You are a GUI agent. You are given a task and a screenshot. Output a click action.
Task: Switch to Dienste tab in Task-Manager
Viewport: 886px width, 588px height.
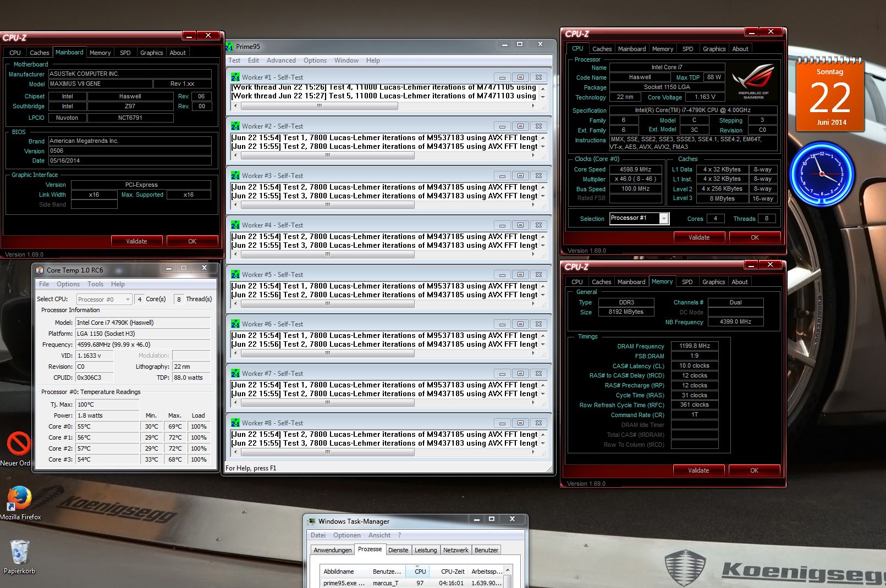[x=398, y=550]
